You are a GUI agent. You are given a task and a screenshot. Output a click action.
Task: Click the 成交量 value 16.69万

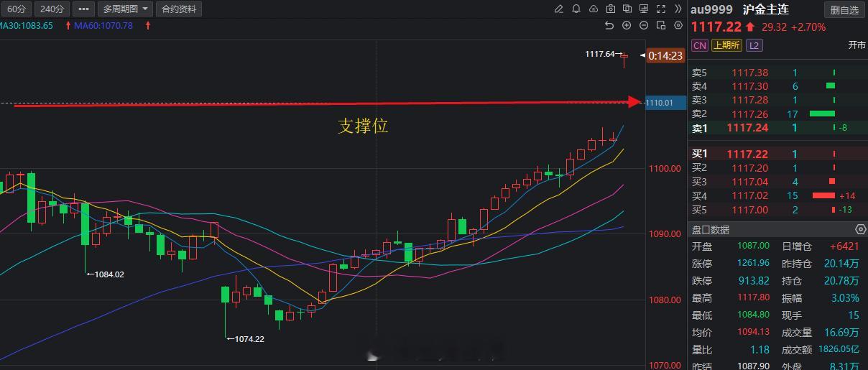click(842, 333)
